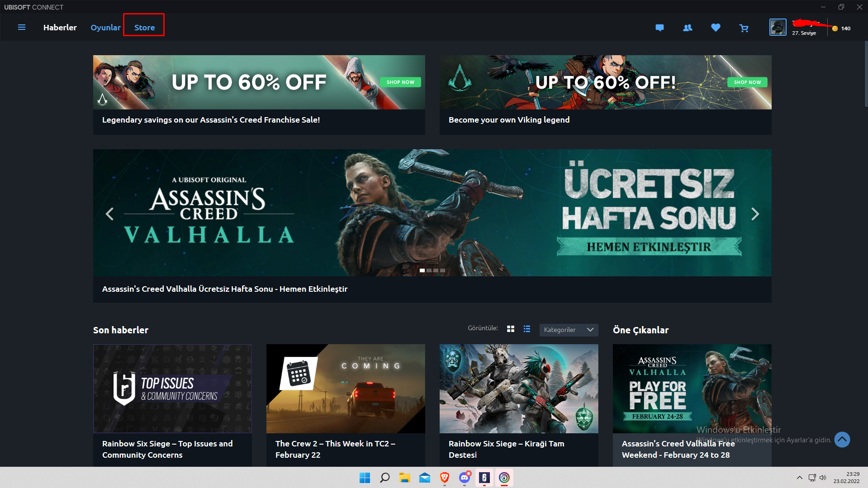Go to the Oyunlar tab
The height and width of the screenshot is (488, 868).
pyautogui.click(x=106, y=28)
